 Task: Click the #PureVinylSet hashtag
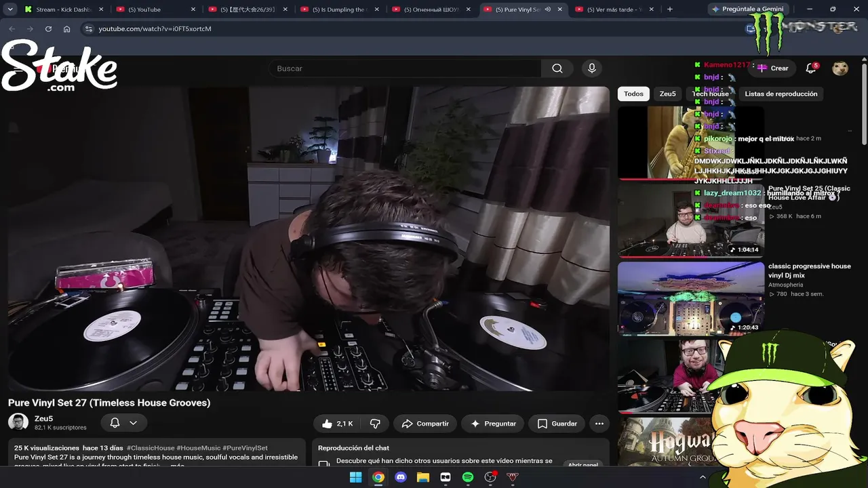pos(245,448)
